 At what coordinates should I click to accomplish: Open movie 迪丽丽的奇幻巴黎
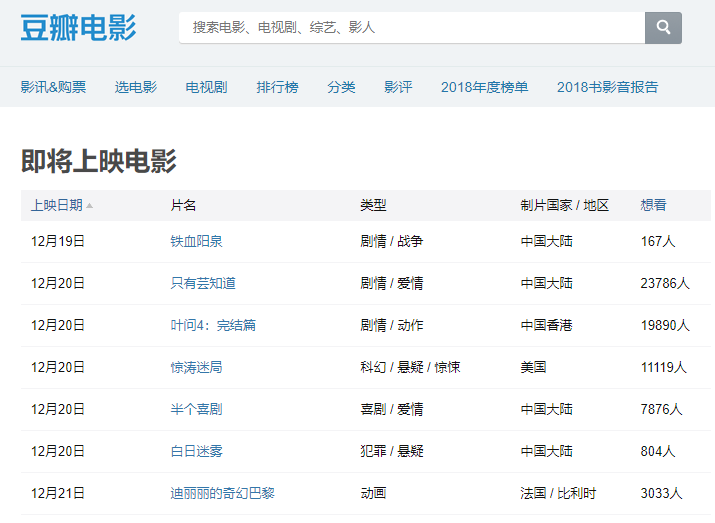pyautogui.click(x=223, y=493)
